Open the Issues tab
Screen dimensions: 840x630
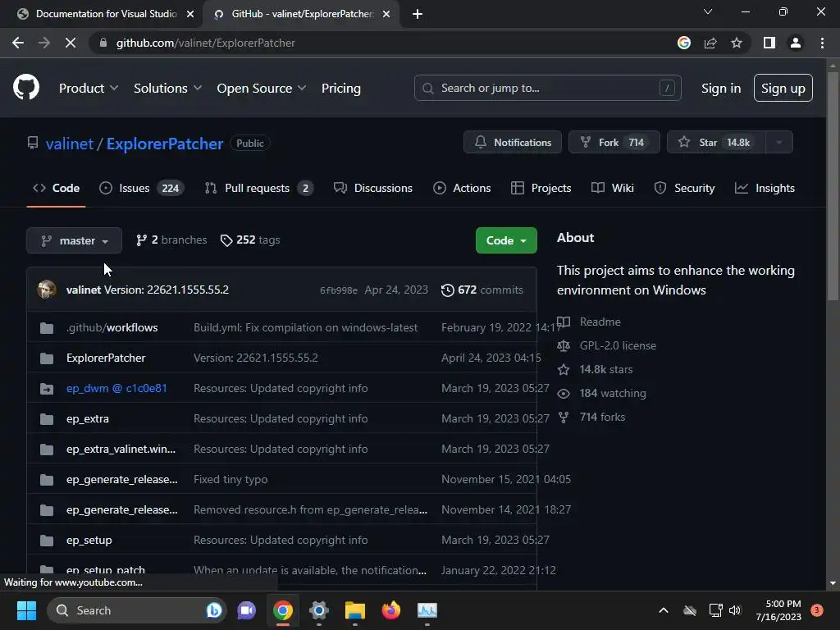pos(141,188)
